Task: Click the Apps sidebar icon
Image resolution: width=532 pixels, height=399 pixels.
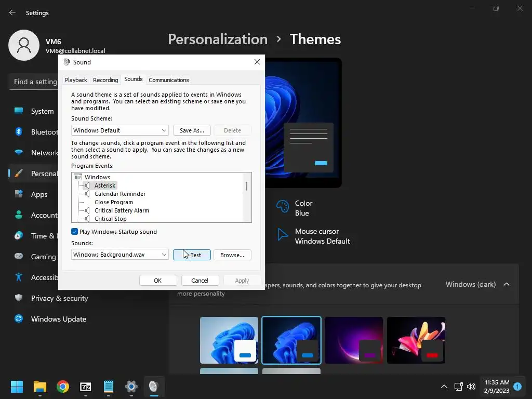Action: point(19,194)
